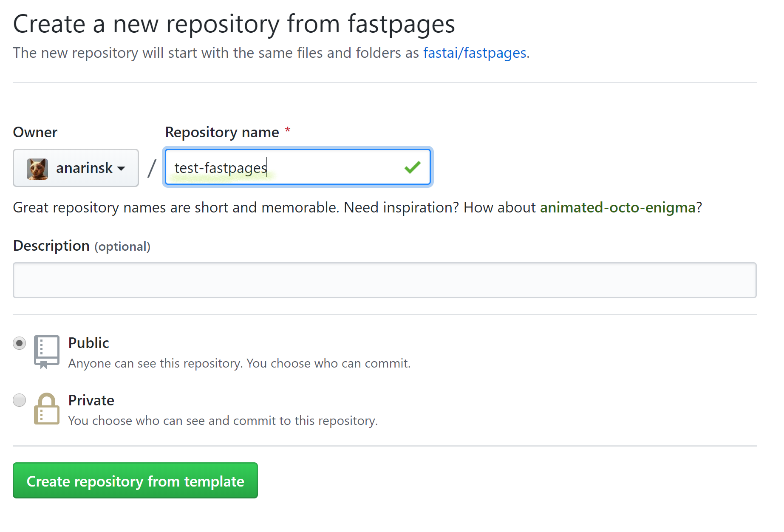Click the Repository name label
The width and height of the screenshot is (784, 532).
click(x=222, y=132)
